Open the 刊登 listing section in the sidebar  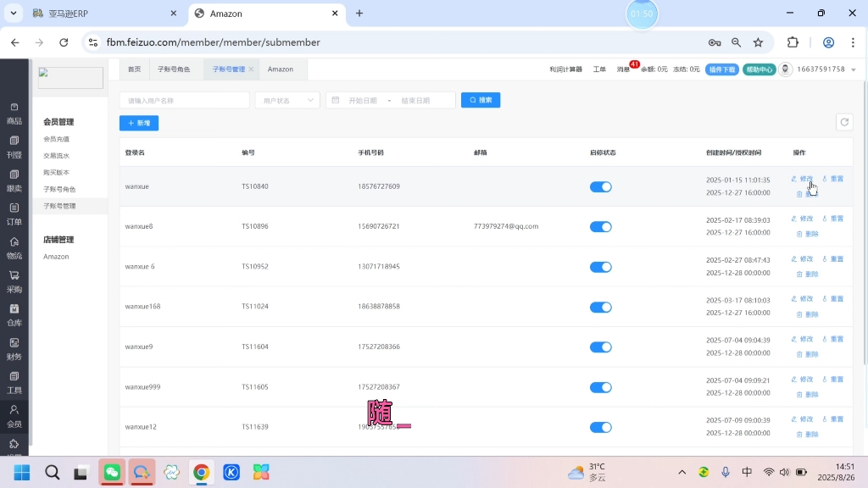point(14,147)
